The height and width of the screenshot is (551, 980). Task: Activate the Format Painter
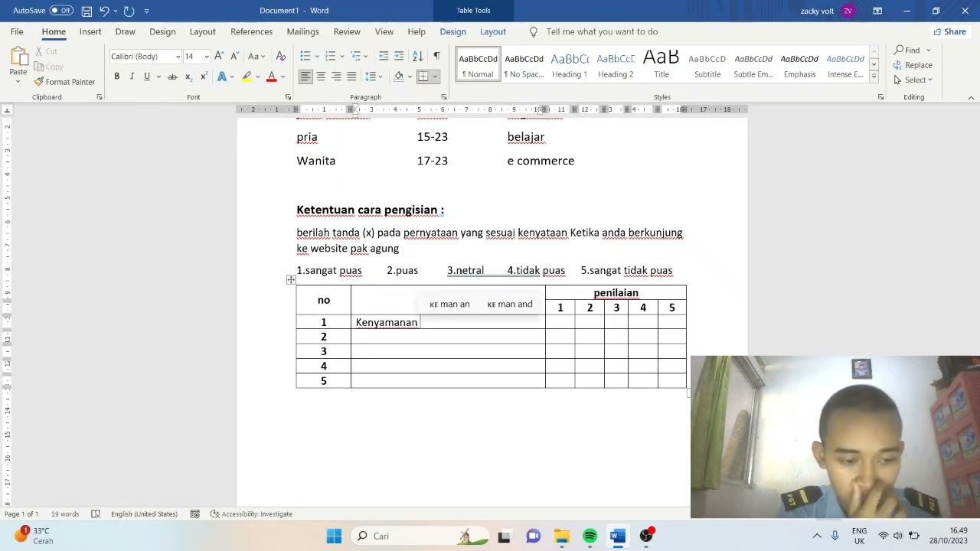(x=64, y=82)
